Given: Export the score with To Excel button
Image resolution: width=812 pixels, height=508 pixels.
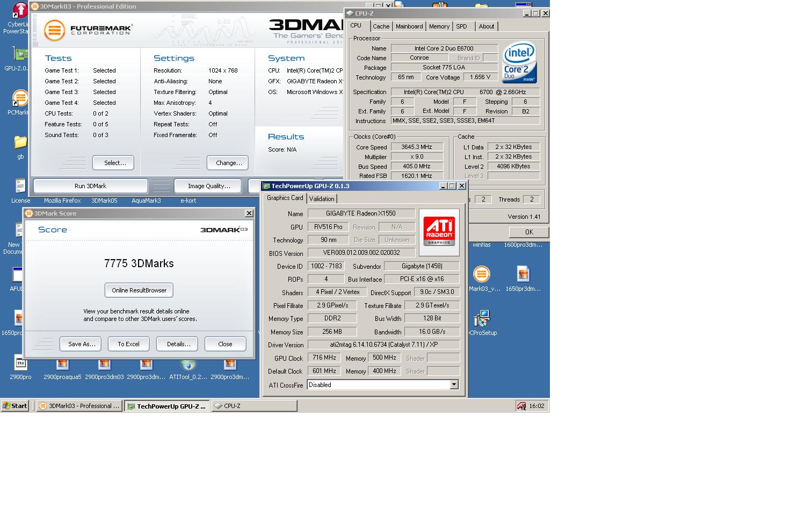Looking at the screenshot, I should [x=129, y=344].
